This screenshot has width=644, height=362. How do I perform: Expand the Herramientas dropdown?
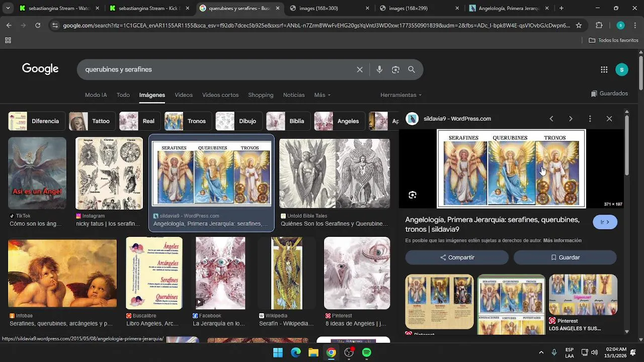click(x=401, y=95)
